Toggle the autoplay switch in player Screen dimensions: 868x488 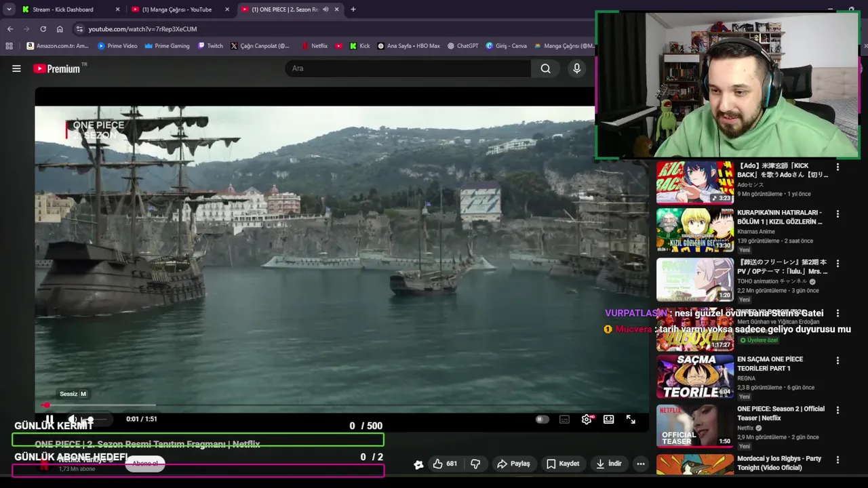[x=542, y=420]
